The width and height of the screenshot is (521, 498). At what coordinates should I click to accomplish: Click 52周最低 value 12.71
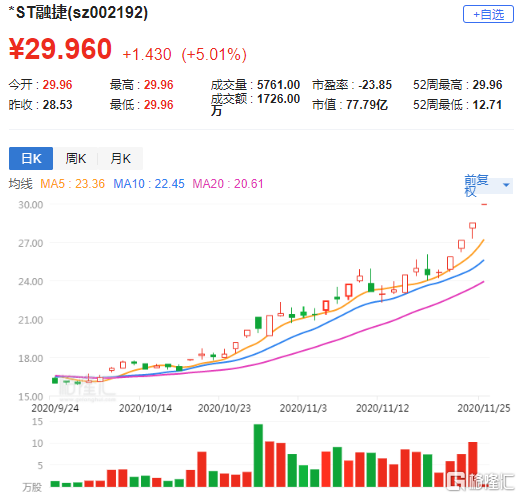(487, 105)
